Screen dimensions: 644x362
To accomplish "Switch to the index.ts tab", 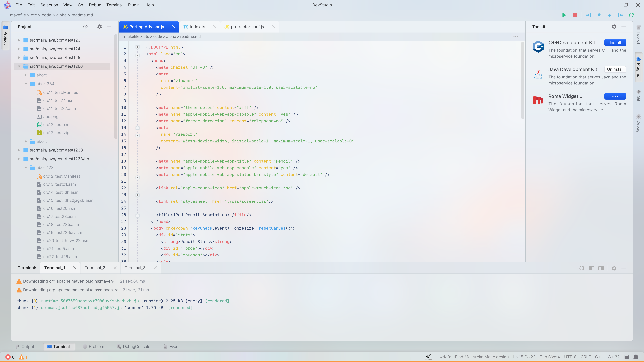I will tap(197, 27).
